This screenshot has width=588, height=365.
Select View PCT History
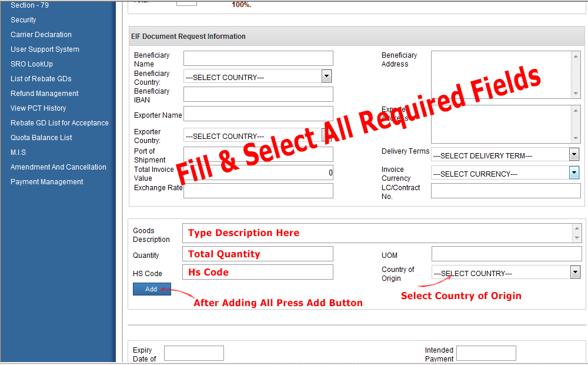[x=38, y=108]
